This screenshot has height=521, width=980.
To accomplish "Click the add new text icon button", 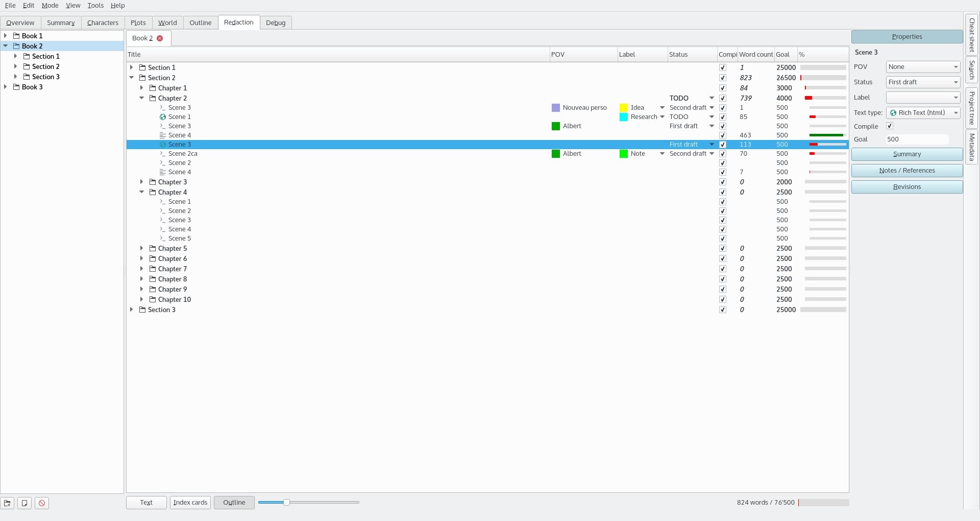I will (x=24, y=503).
